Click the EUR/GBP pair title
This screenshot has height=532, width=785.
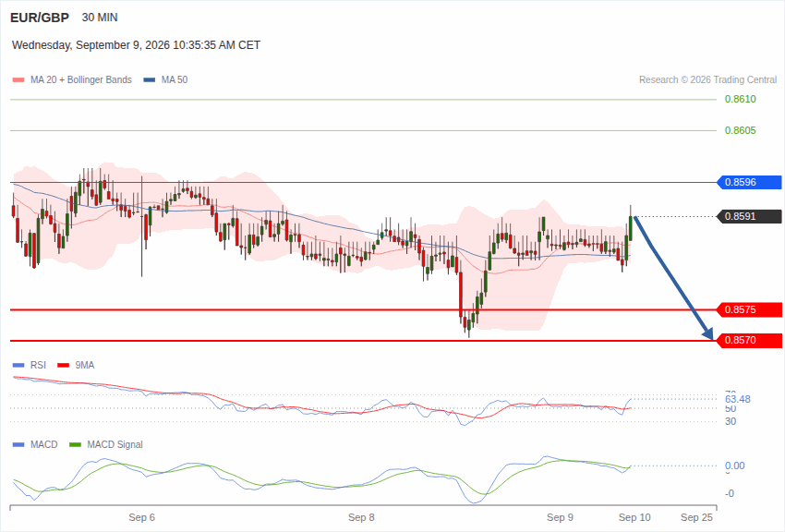40,18
